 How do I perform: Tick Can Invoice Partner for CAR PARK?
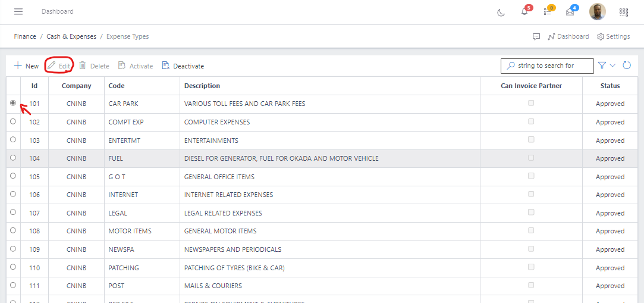pos(531,103)
